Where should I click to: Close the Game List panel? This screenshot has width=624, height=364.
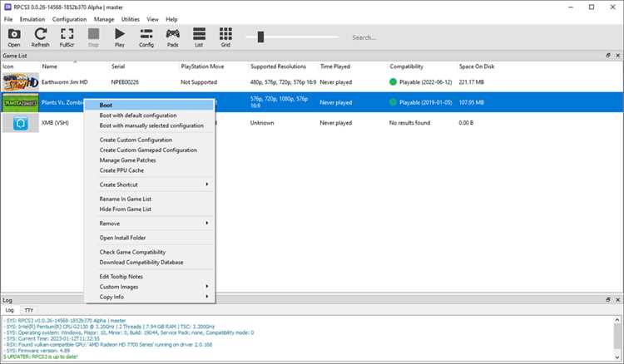617,56
